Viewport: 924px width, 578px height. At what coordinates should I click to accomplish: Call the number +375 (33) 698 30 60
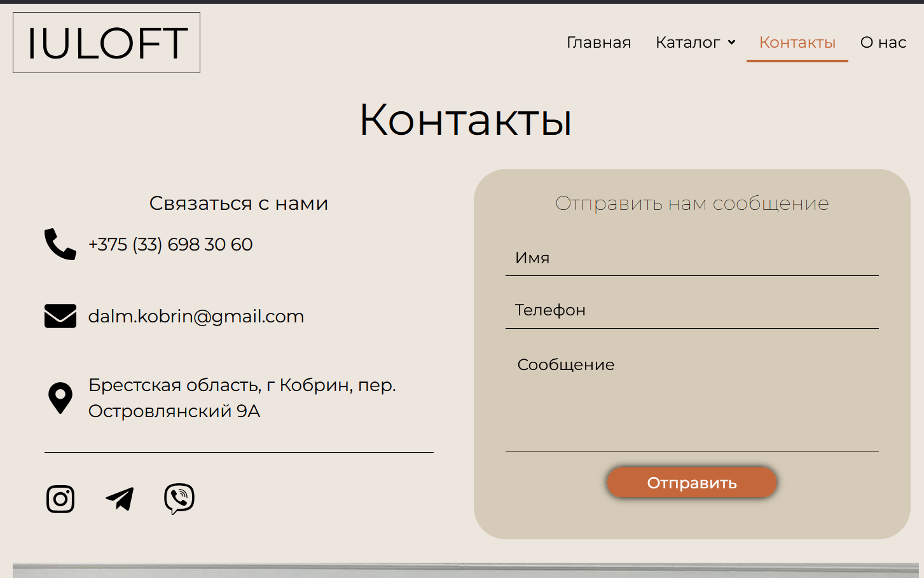170,244
